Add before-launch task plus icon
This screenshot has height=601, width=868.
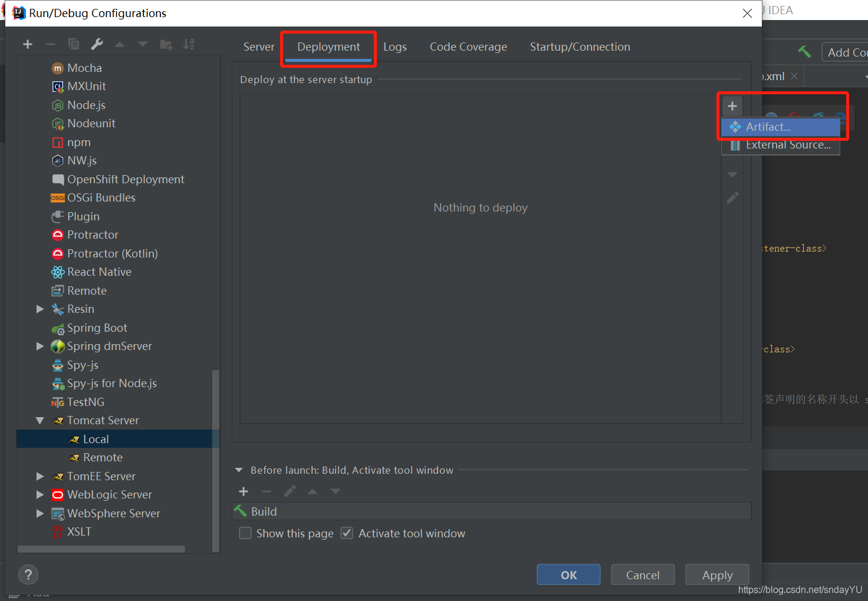coord(244,491)
